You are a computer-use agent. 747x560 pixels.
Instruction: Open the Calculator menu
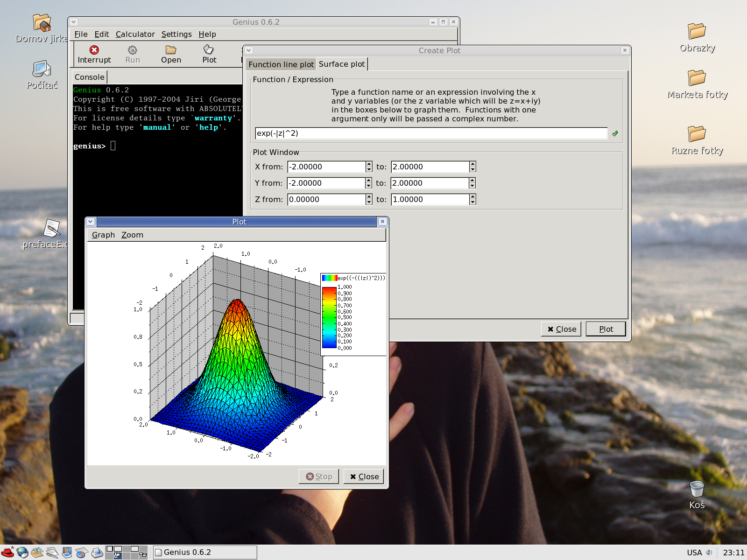point(135,34)
